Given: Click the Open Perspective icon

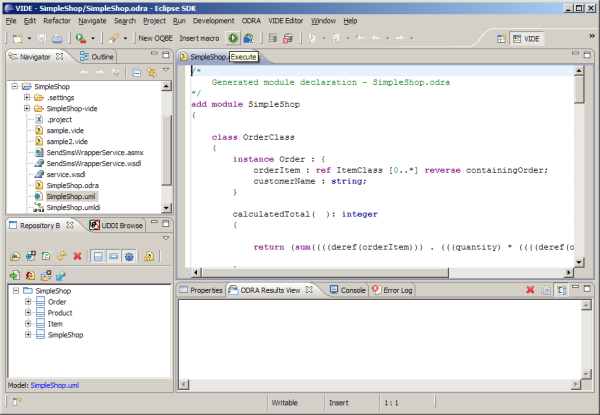Looking at the screenshot, I should pyautogui.click(x=501, y=39).
